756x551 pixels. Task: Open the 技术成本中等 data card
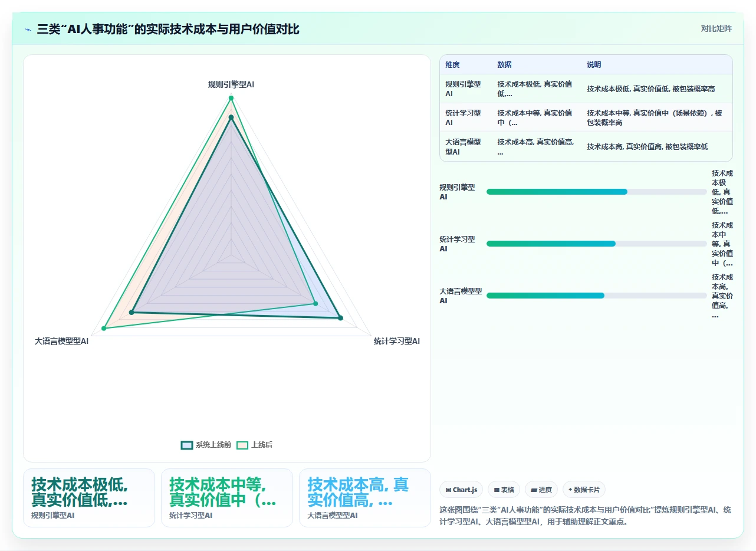coord(227,498)
